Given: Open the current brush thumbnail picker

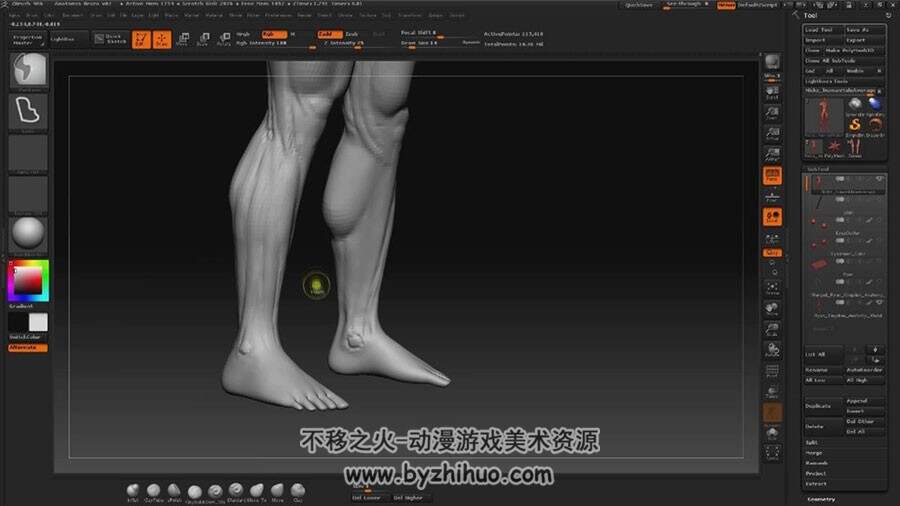Looking at the screenshot, I should click(28, 71).
